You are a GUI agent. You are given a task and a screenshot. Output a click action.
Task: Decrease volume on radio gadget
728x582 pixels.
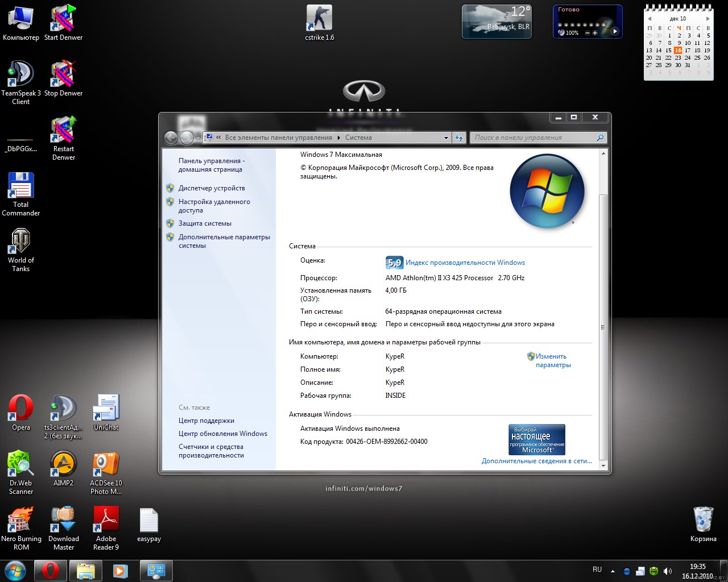pyautogui.click(x=588, y=33)
